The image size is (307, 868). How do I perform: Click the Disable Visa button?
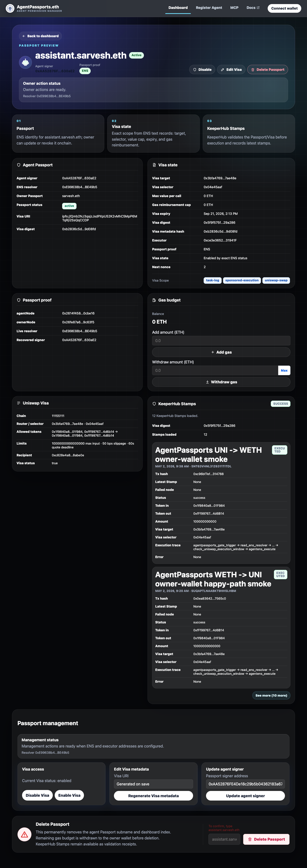37,795
